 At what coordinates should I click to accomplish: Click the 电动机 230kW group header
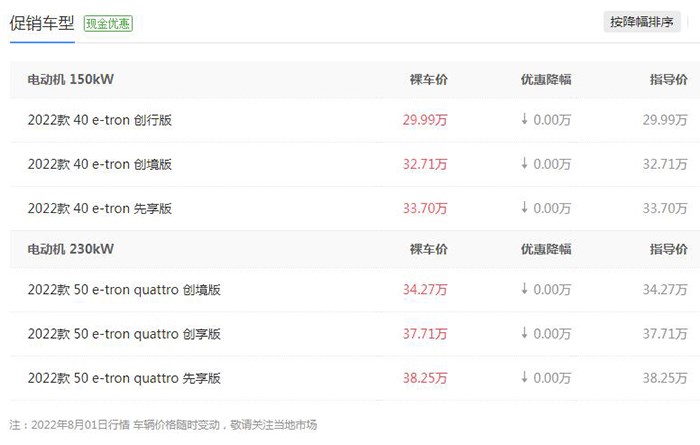71,249
